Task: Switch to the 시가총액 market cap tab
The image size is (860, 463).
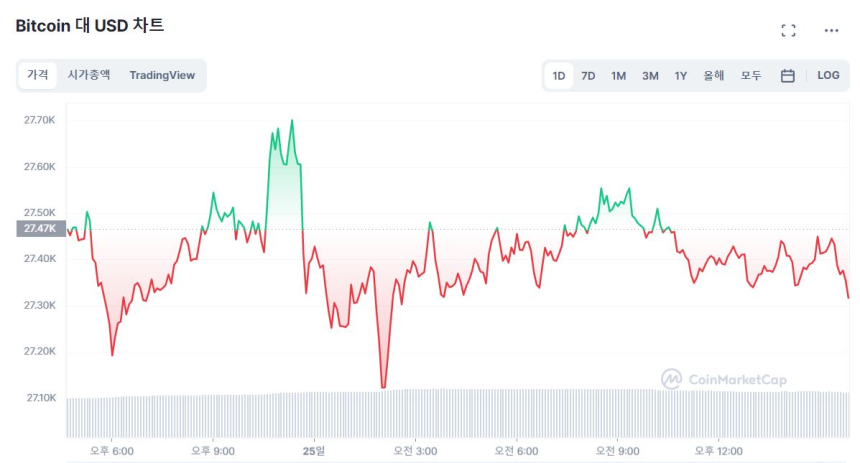Action: click(88, 75)
